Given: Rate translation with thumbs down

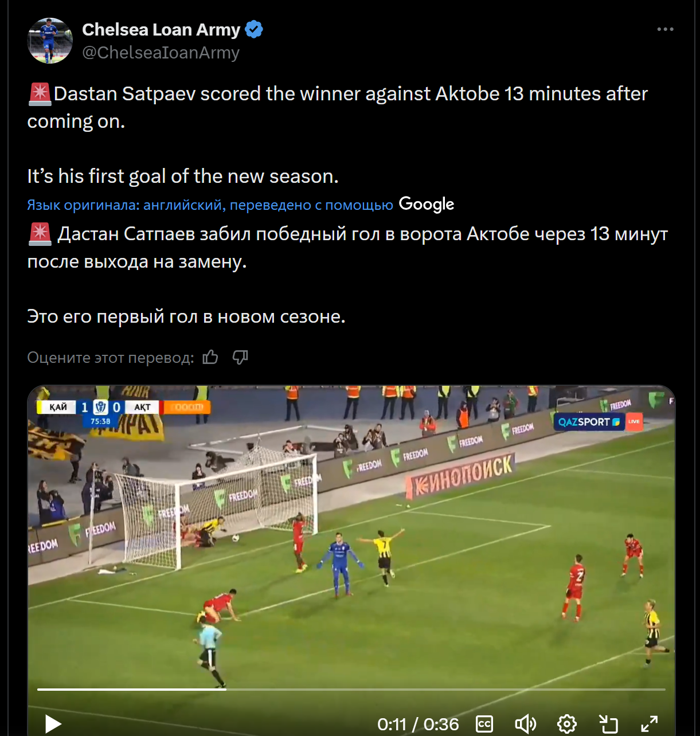Looking at the screenshot, I should tap(240, 358).
